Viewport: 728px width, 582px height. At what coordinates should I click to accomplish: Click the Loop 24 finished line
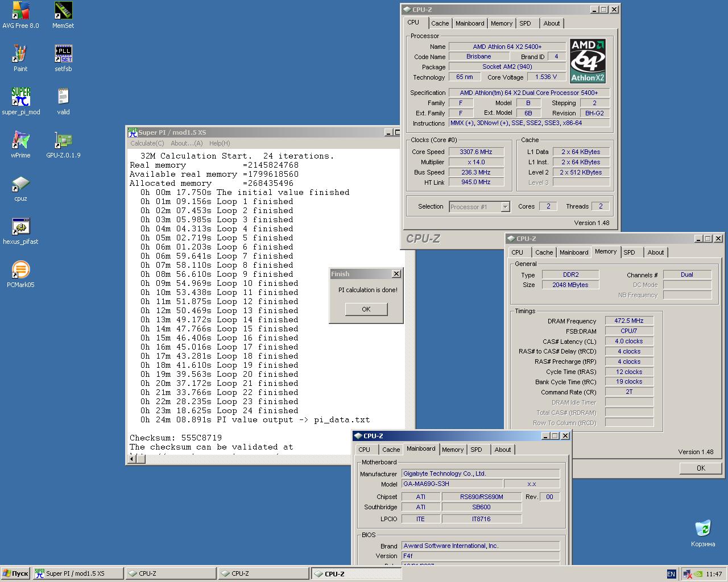coord(220,410)
